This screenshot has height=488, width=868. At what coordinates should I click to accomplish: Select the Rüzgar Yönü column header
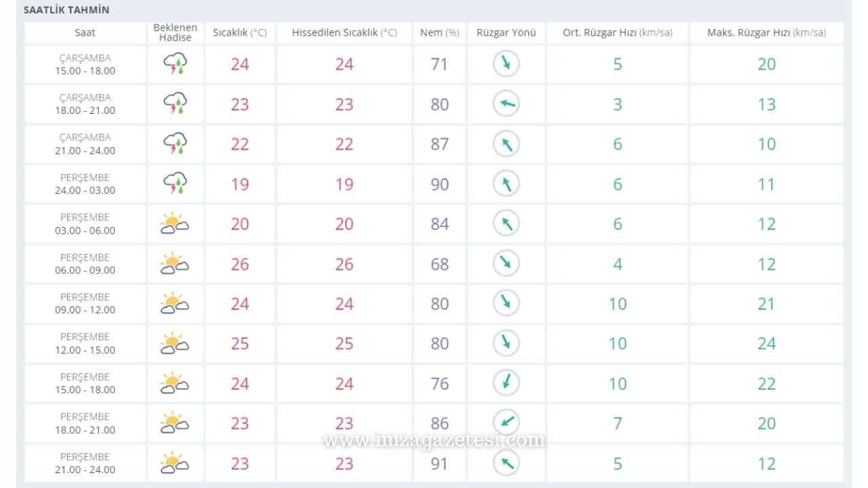click(x=506, y=33)
